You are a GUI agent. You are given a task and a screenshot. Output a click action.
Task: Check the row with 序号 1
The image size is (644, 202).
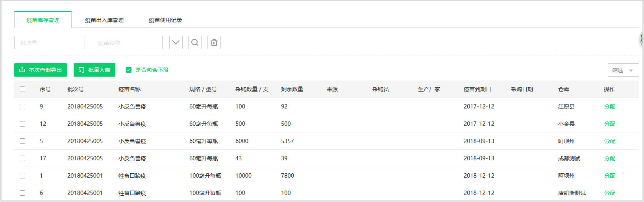click(22, 176)
